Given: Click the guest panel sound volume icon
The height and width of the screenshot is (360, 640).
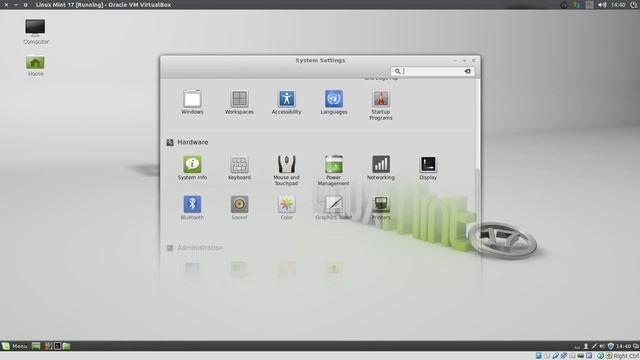Looking at the screenshot, I should pos(602,346).
